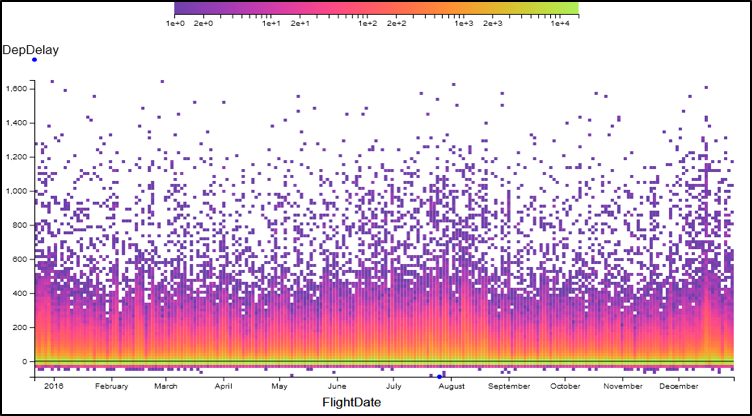Click the 600 y-axis tick label
Screen dimensions: 752x416
tap(22, 260)
